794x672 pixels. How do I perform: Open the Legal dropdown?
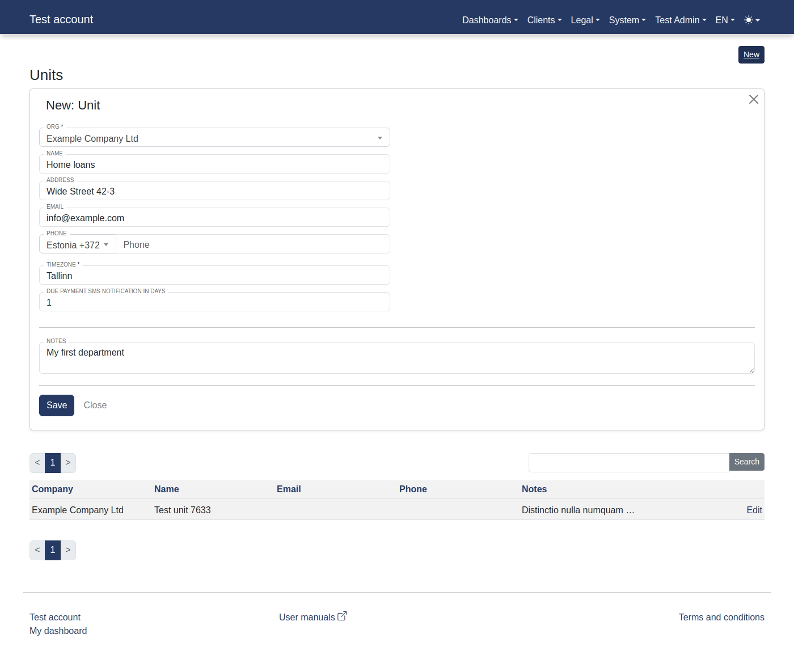[x=584, y=20]
